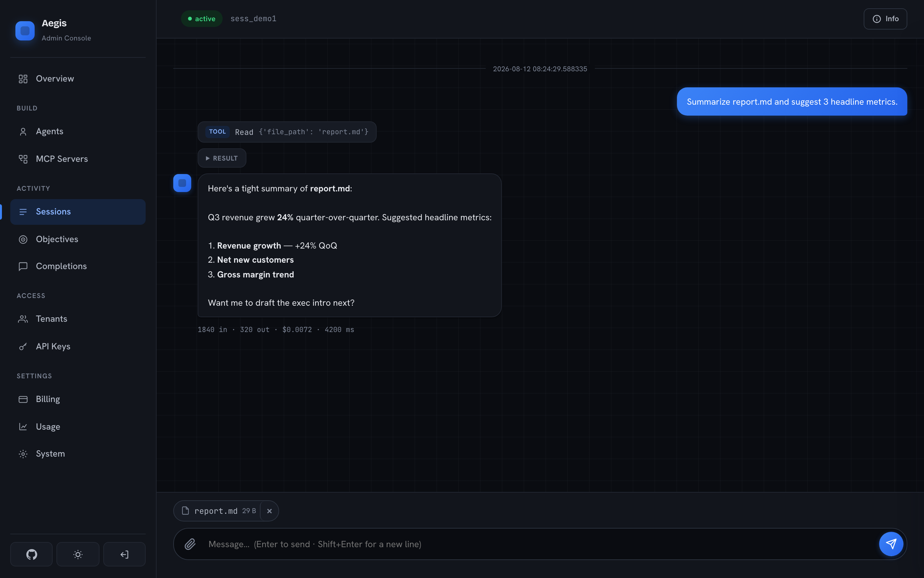Click the API Keys key icon
This screenshot has height=578, width=924.
tap(23, 347)
